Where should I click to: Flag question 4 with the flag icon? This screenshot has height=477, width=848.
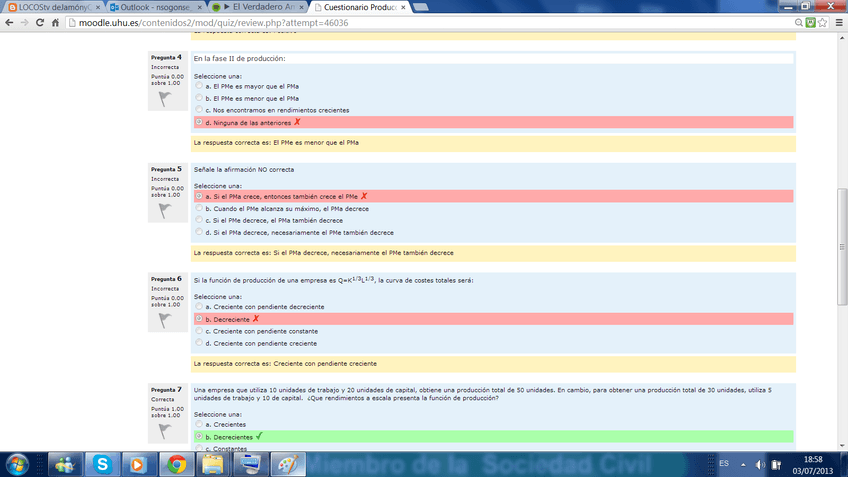click(x=164, y=100)
